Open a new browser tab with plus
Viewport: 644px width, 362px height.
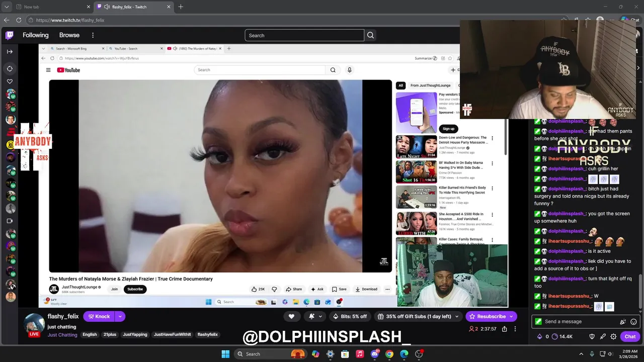point(181,7)
